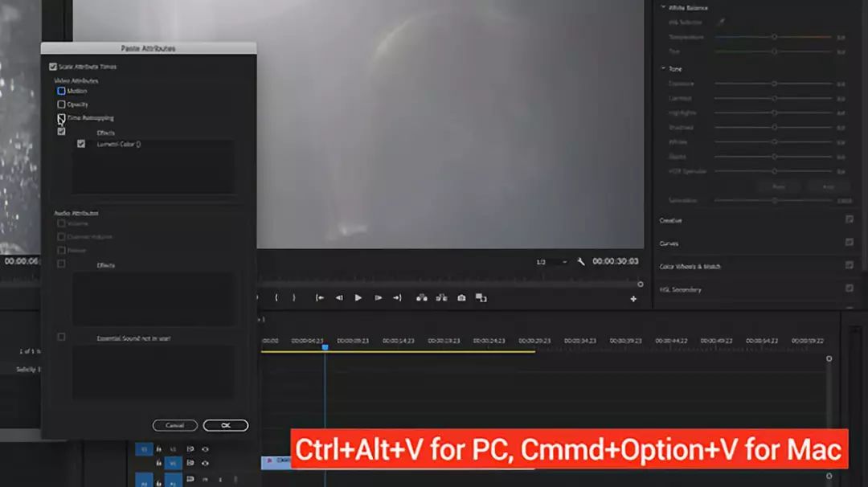868x487 pixels.
Task: Collapse the Tone section
Action: point(663,69)
